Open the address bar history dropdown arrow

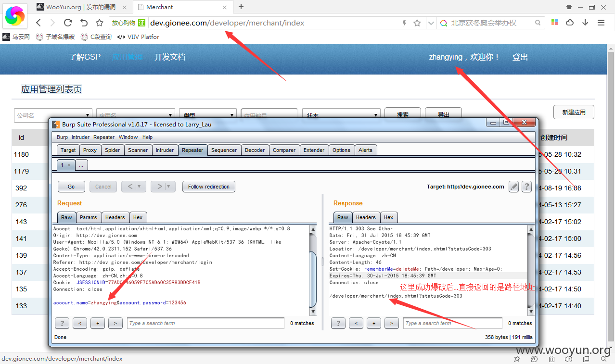pos(431,23)
